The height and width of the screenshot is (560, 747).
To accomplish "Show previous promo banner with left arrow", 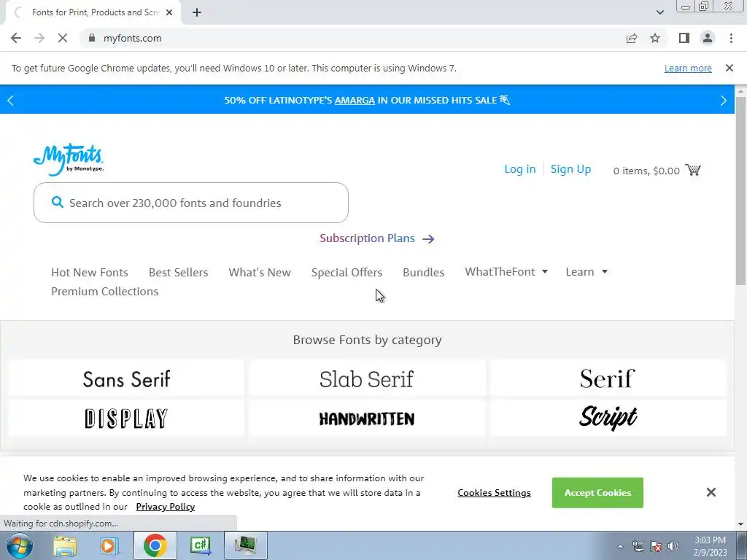I will (x=10, y=101).
